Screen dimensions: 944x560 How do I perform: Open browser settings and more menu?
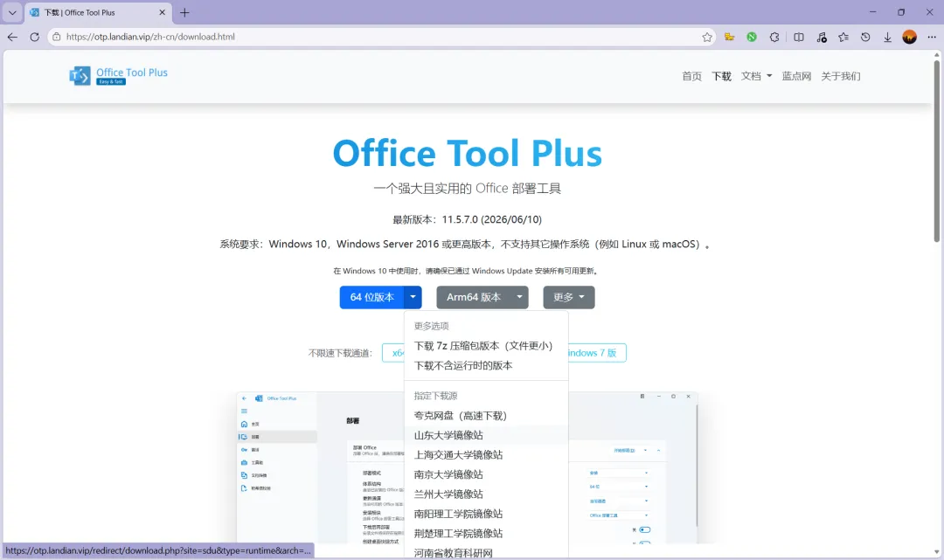coord(932,37)
